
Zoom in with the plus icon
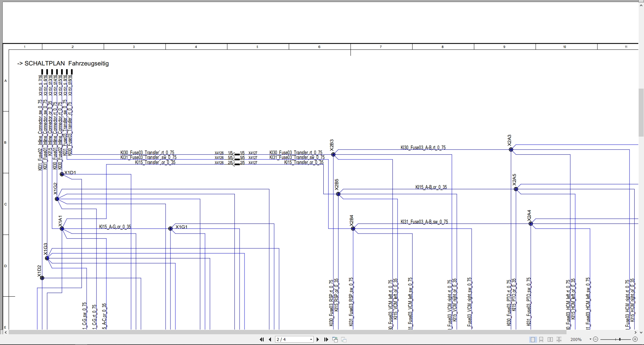[635, 340]
